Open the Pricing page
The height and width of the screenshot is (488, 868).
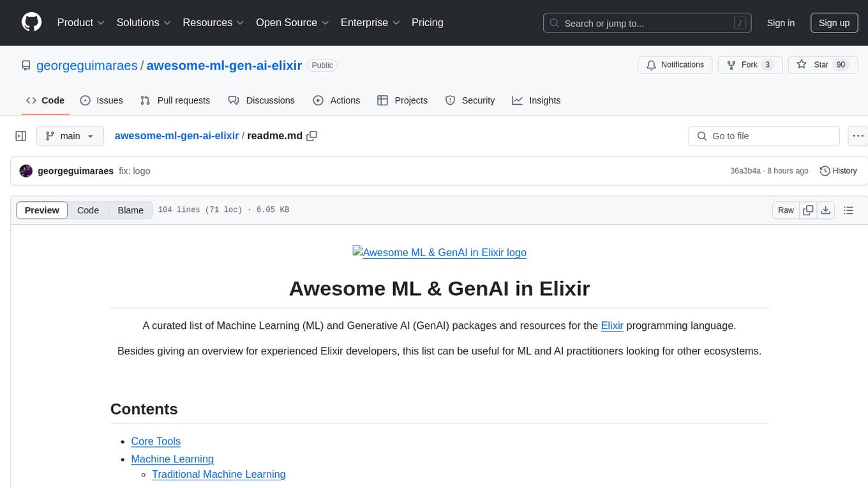coord(428,22)
